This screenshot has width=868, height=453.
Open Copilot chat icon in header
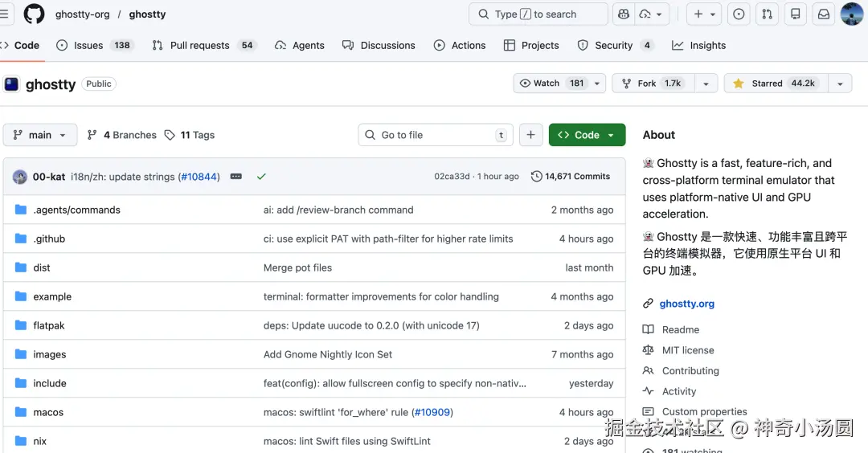pyautogui.click(x=624, y=14)
